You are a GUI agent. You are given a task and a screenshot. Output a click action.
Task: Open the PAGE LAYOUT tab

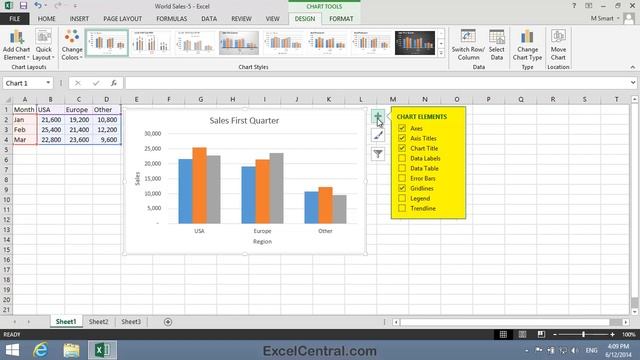(x=122, y=19)
